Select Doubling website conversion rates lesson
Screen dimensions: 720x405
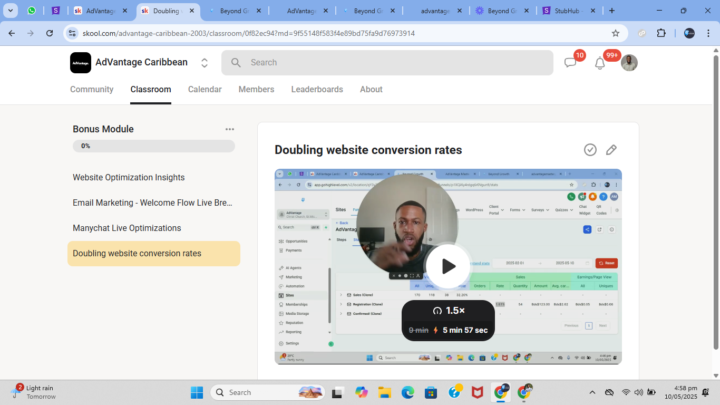point(153,253)
